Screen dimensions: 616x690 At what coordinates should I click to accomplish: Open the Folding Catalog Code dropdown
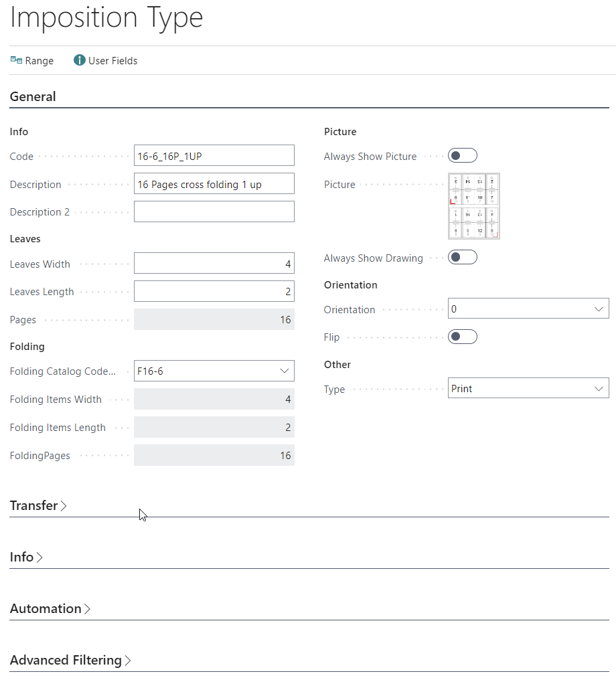pos(283,371)
